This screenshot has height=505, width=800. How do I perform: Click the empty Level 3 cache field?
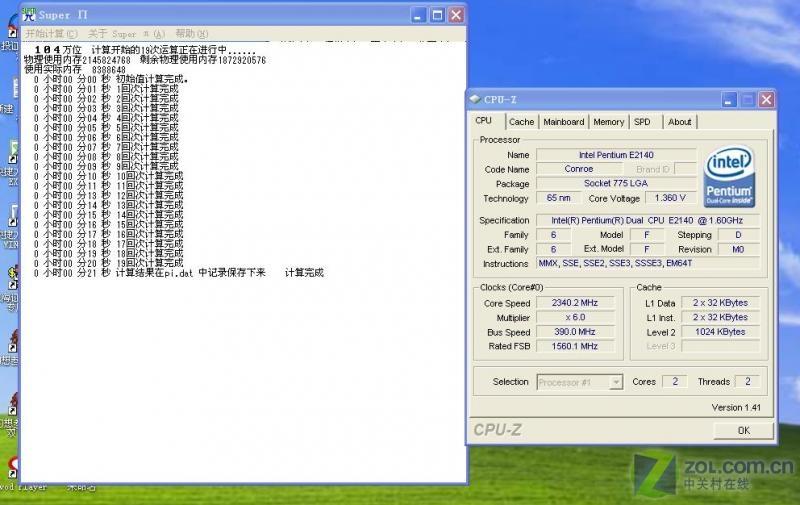[720, 346]
